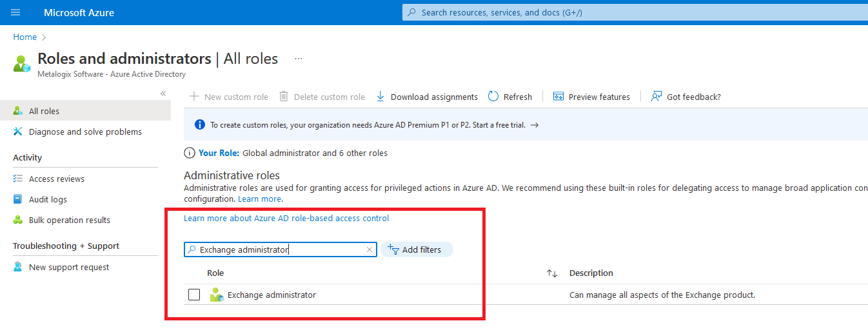This screenshot has width=868, height=332.
Task: Select All roles in the sidebar
Action: click(44, 111)
